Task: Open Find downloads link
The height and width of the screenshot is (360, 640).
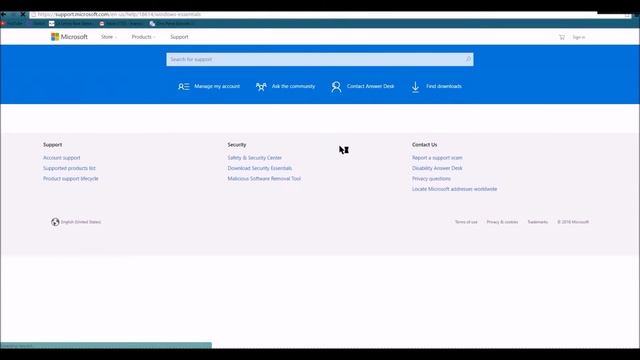Action: pyautogui.click(x=444, y=87)
